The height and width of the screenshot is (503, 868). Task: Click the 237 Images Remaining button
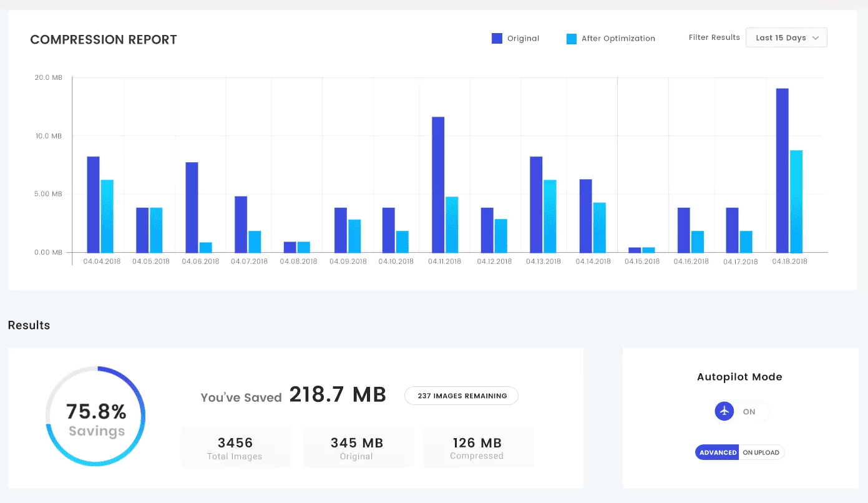[461, 396]
